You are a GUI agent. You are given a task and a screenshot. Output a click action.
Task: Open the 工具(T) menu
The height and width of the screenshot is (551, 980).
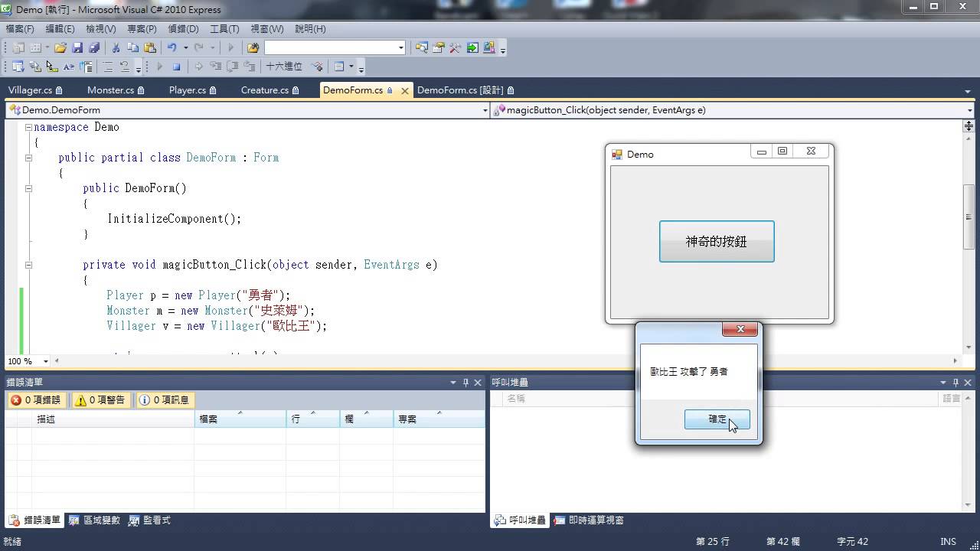[224, 28]
